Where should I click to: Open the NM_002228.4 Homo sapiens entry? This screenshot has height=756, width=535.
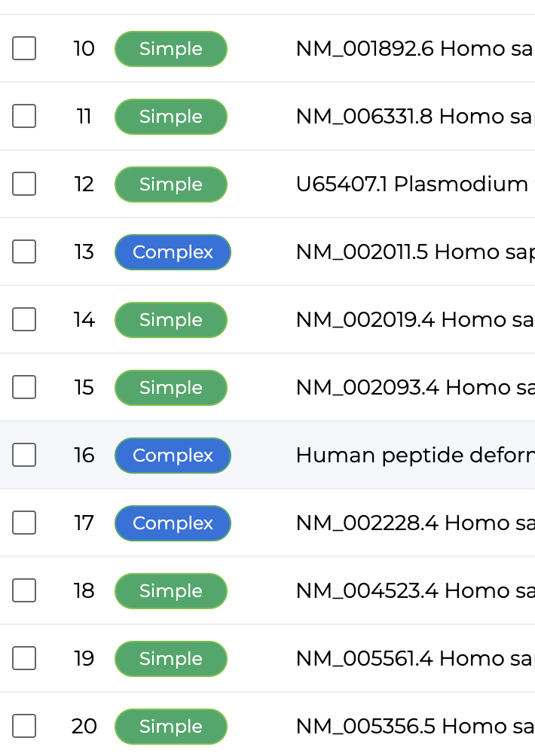click(415, 523)
